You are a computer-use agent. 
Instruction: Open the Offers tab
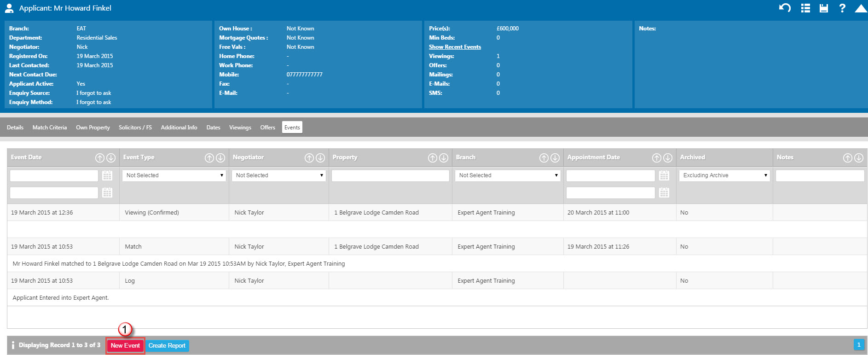coord(267,128)
